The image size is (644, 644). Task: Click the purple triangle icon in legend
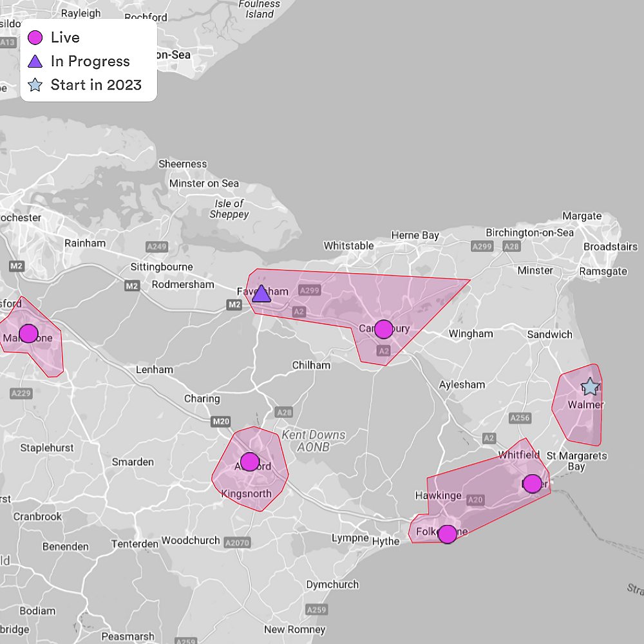pos(35,62)
